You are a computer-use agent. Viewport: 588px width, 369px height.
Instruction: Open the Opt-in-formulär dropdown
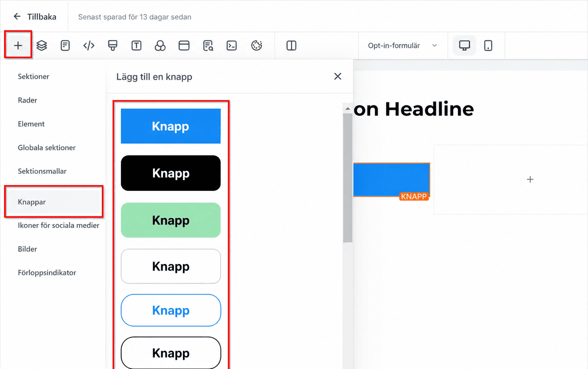(x=402, y=46)
